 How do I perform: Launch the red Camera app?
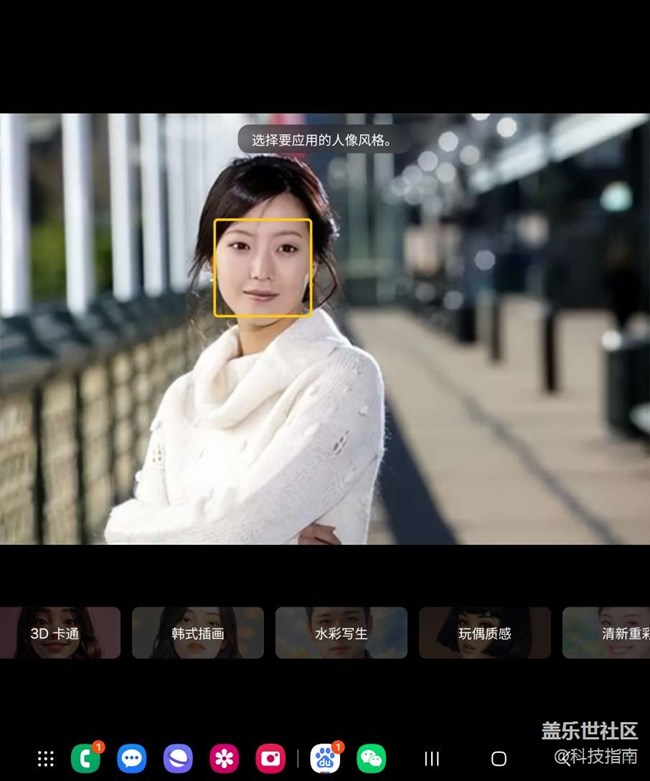point(270,759)
